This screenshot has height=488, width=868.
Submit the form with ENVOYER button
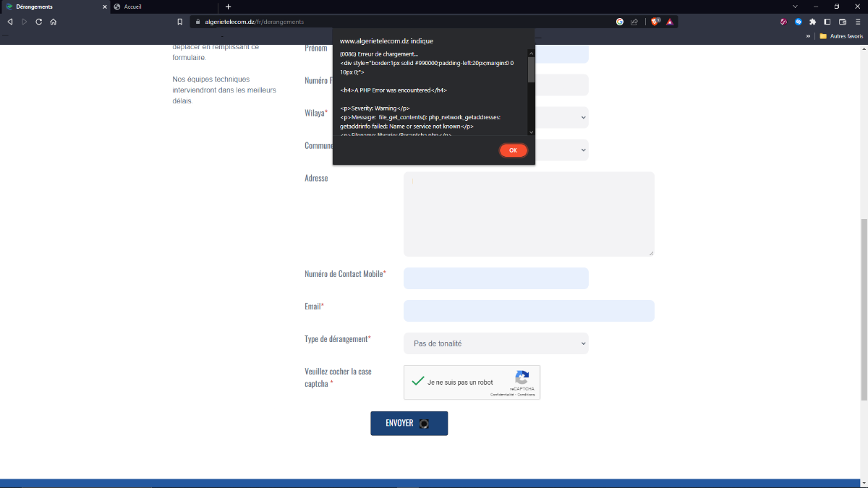[x=409, y=423]
